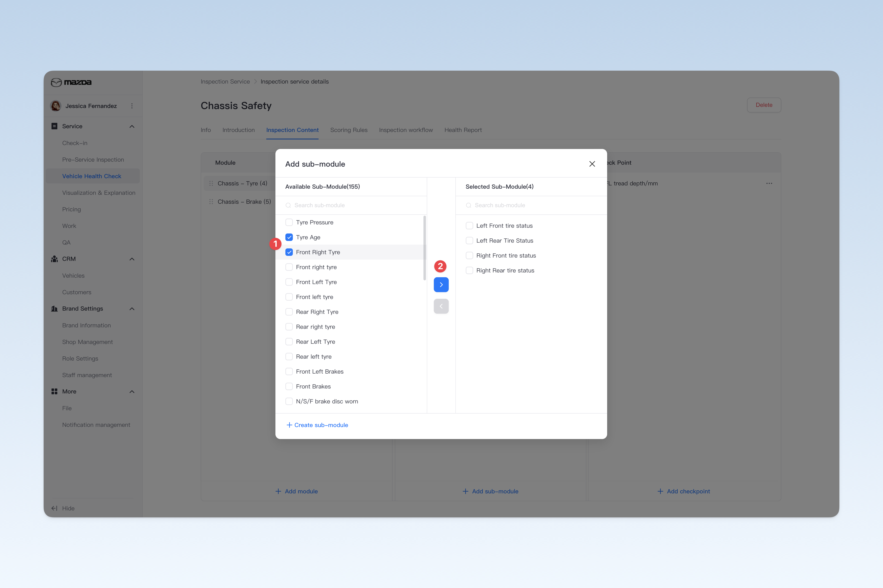Collapse the Service menu section

pyautogui.click(x=132, y=126)
